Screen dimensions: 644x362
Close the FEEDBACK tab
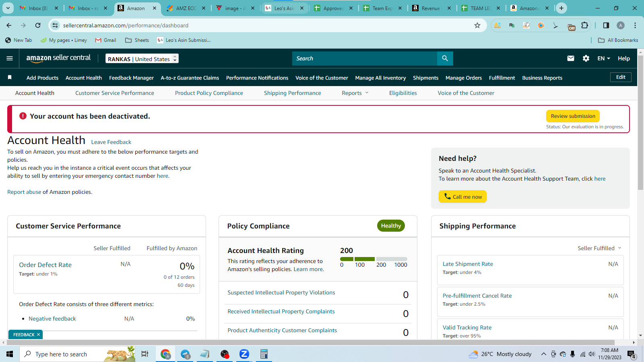(39, 335)
